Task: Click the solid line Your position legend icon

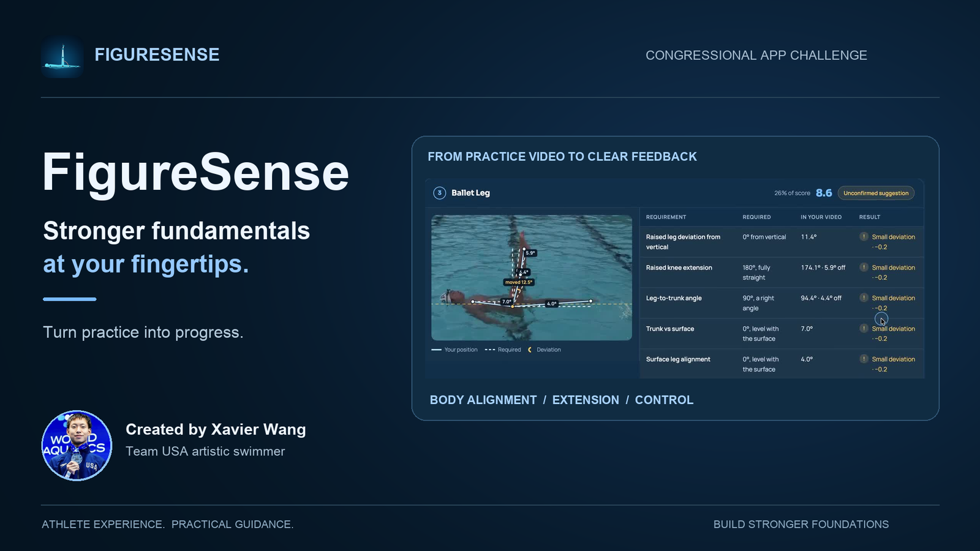Action: pos(437,350)
